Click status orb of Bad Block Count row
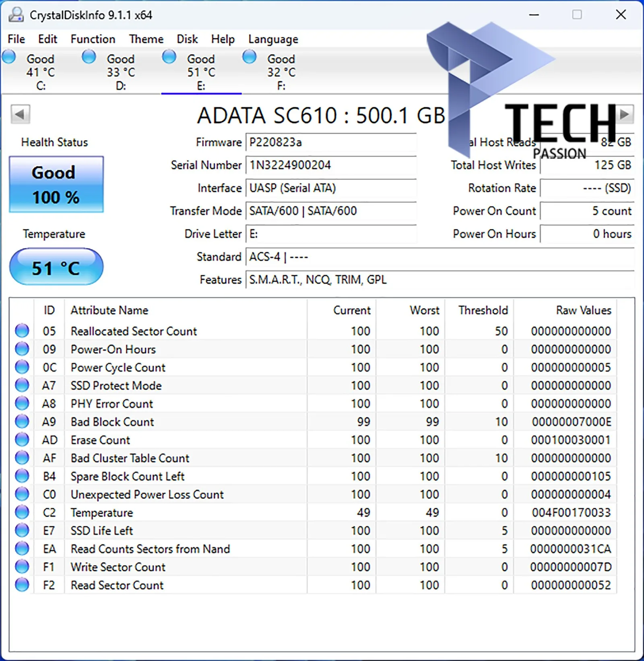Screen dimensions: 644x661 (22, 421)
